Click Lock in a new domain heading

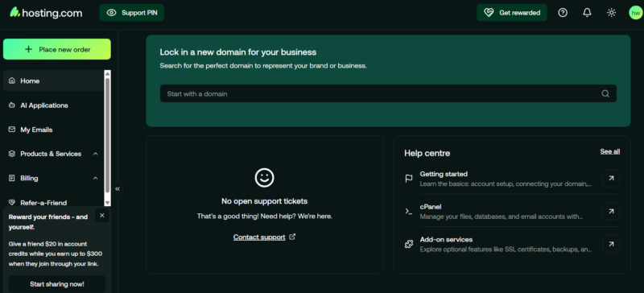point(237,52)
